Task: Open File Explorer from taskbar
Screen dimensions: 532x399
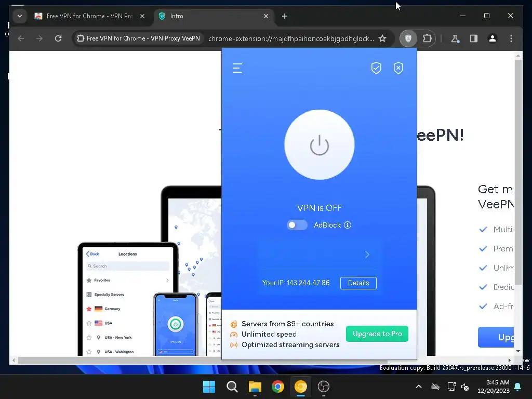Action: [x=255, y=387]
